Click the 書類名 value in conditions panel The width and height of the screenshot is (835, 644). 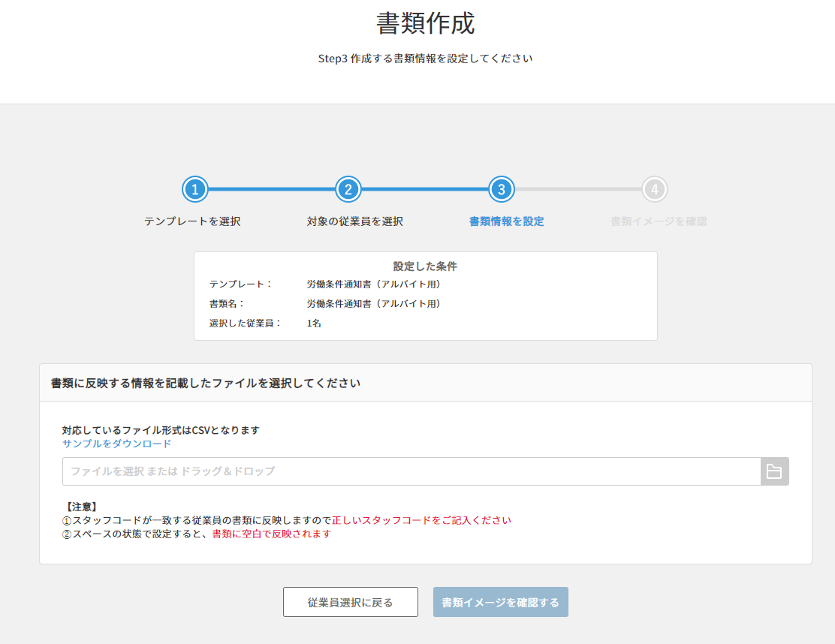(374, 304)
